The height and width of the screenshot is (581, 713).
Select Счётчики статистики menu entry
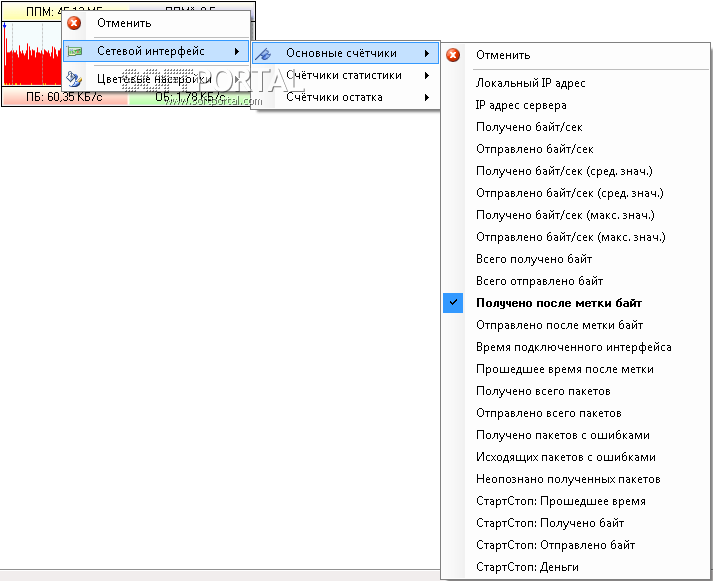point(346,75)
